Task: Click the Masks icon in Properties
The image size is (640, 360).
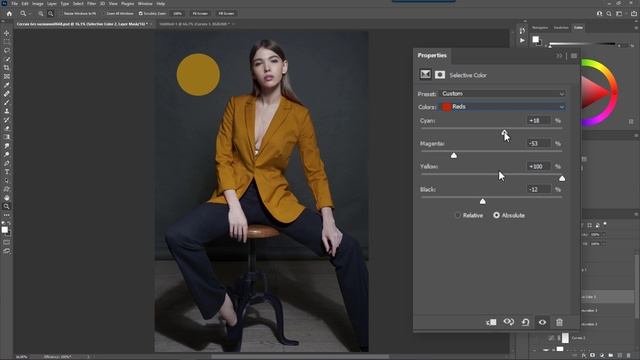Action: click(x=440, y=75)
